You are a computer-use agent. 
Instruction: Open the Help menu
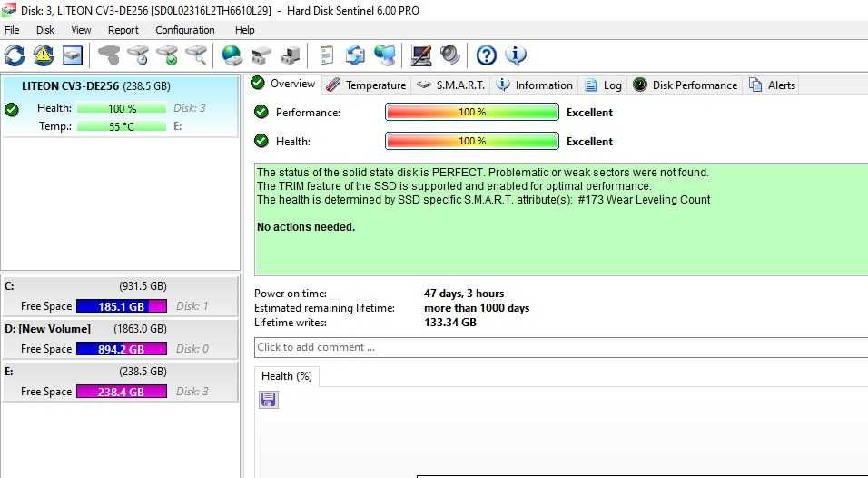244,30
